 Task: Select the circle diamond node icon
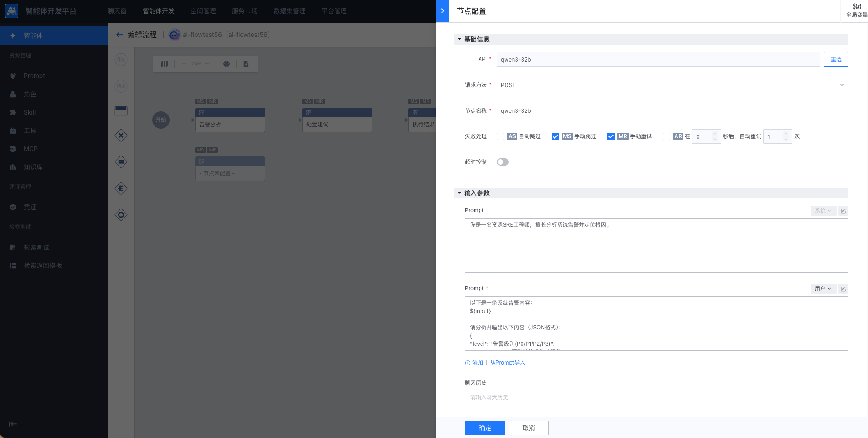pos(121,215)
